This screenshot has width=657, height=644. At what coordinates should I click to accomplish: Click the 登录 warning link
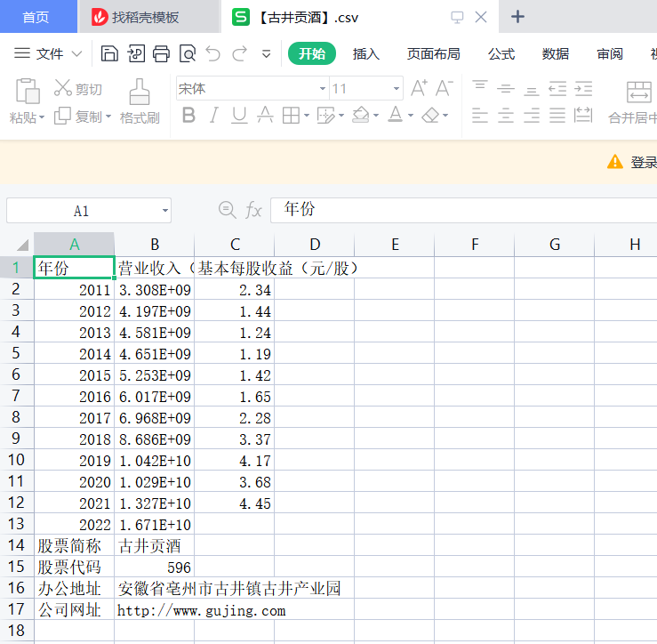point(644,162)
